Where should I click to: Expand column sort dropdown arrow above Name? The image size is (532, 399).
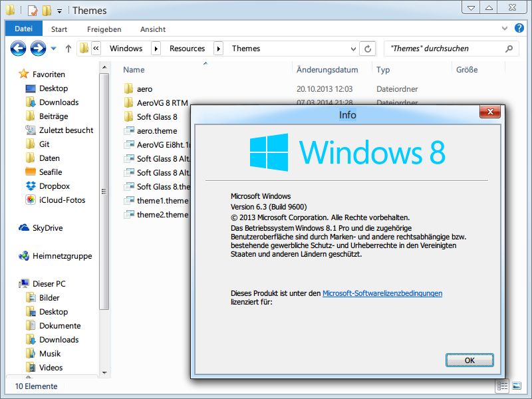205,63
